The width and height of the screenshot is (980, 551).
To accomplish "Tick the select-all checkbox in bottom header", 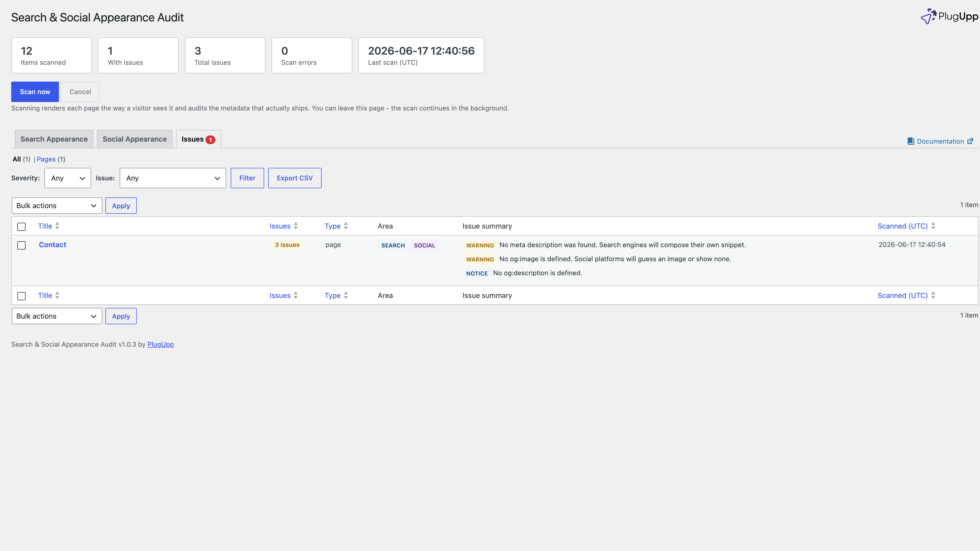I will pyautogui.click(x=22, y=296).
